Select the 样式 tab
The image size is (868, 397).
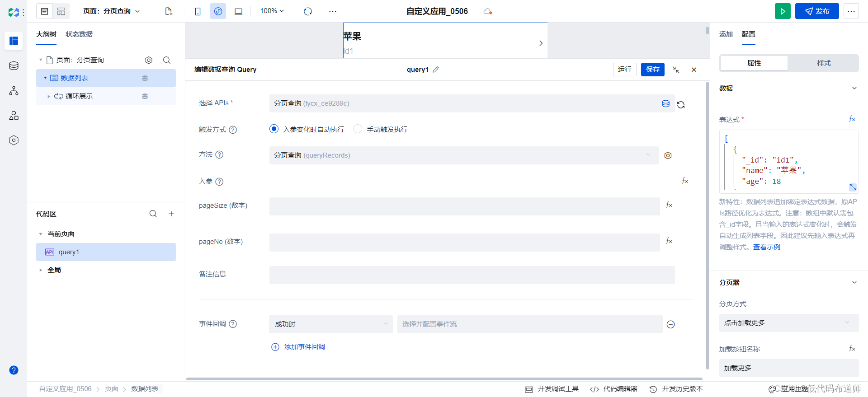[824, 63]
